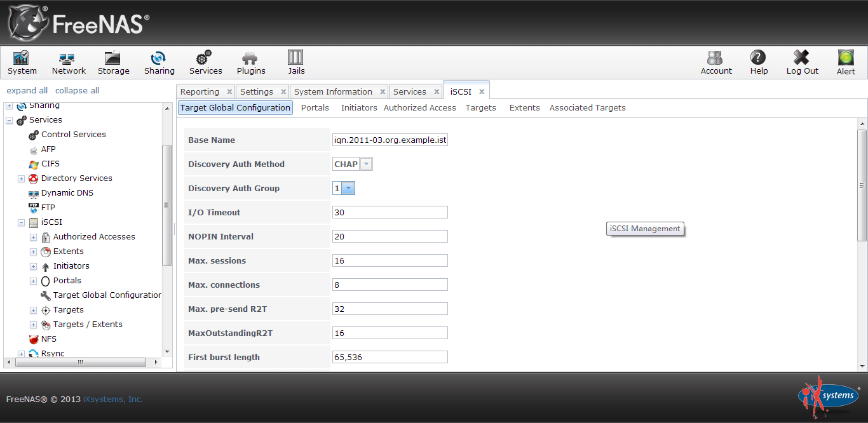This screenshot has width=868, height=423.
Task: Expand the Directory Services node
Action: pyautogui.click(x=21, y=179)
